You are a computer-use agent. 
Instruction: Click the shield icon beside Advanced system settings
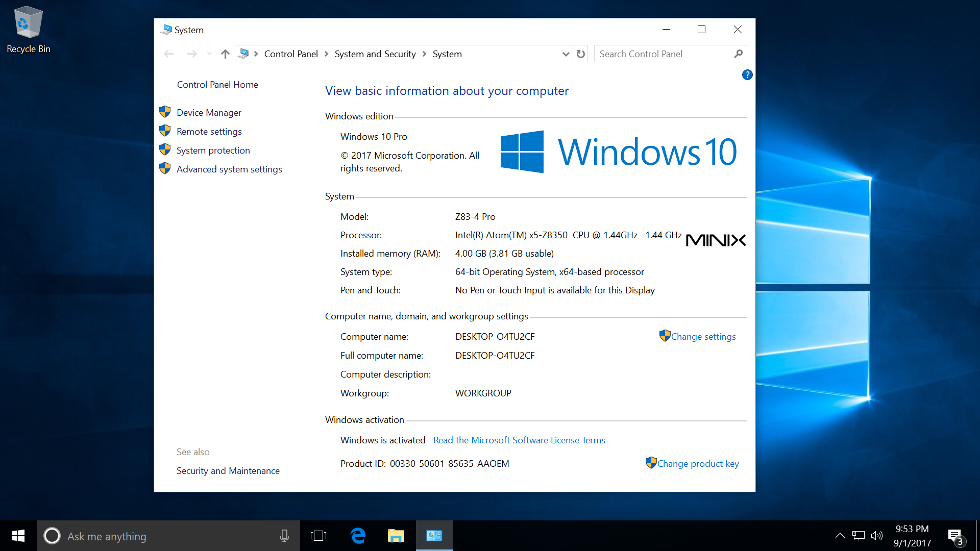[165, 168]
